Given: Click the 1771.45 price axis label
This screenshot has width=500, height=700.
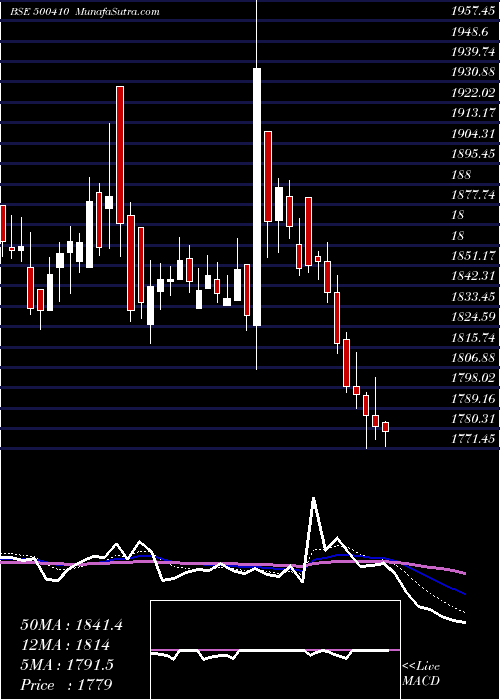Looking at the screenshot, I should [473, 439].
